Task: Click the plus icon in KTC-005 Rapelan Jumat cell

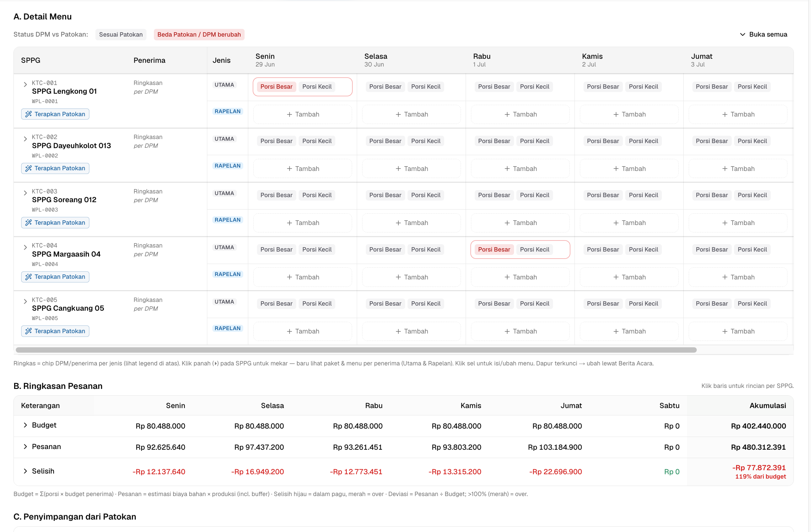Action: coord(725,331)
